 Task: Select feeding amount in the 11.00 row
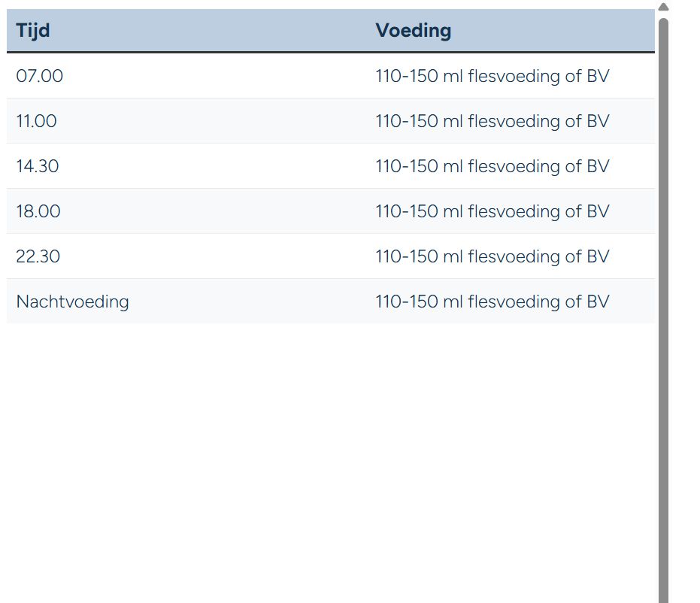click(x=492, y=121)
